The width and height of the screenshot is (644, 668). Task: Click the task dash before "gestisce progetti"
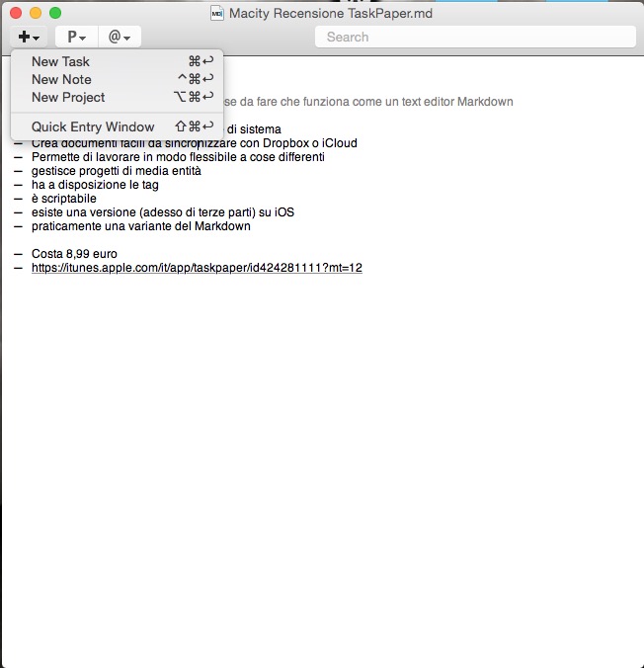click(18, 171)
